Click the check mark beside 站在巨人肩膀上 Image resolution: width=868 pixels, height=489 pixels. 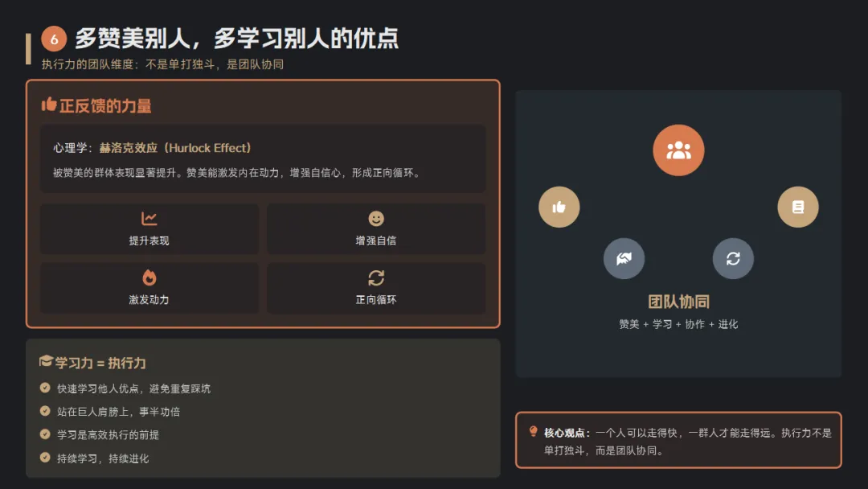tap(45, 411)
